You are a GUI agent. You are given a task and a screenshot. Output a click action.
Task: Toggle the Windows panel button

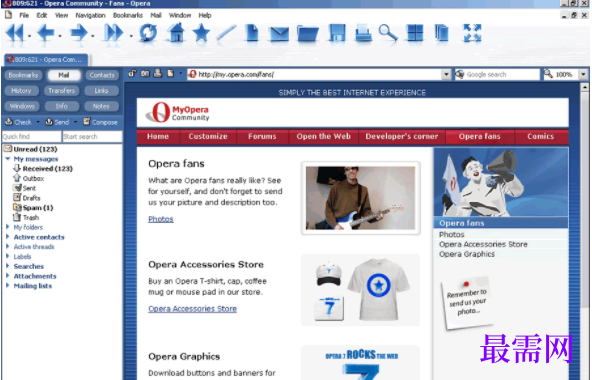[22, 106]
